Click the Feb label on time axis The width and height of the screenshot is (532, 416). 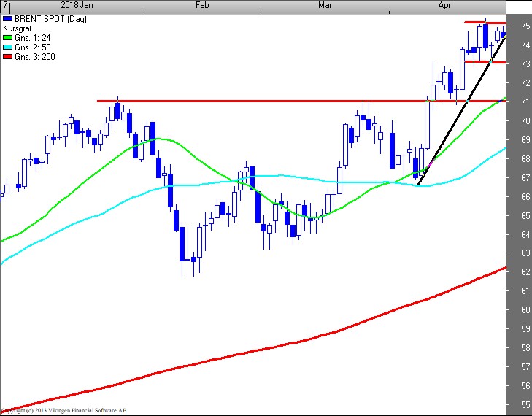tap(204, 5)
